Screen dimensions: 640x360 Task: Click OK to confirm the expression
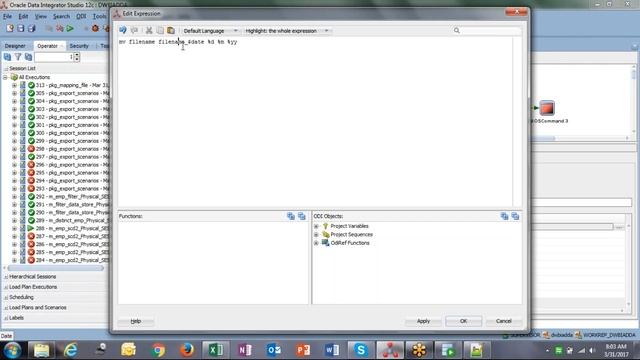463,321
